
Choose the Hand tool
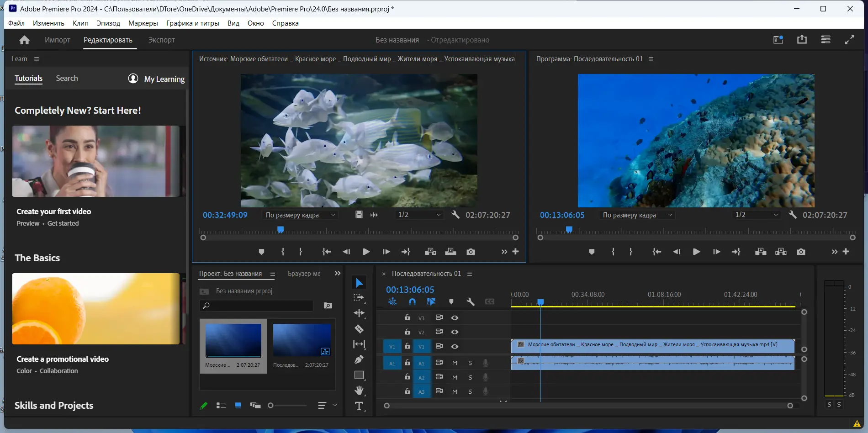359,390
